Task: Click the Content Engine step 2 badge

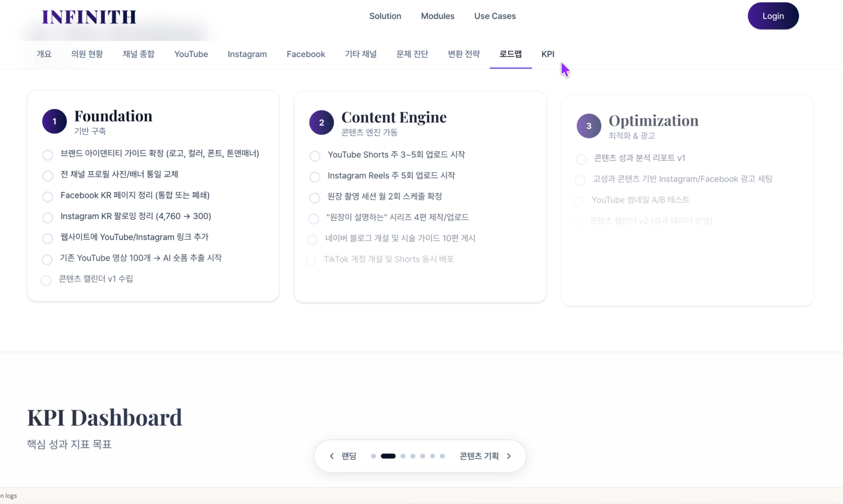Action: (x=321, y=122)
